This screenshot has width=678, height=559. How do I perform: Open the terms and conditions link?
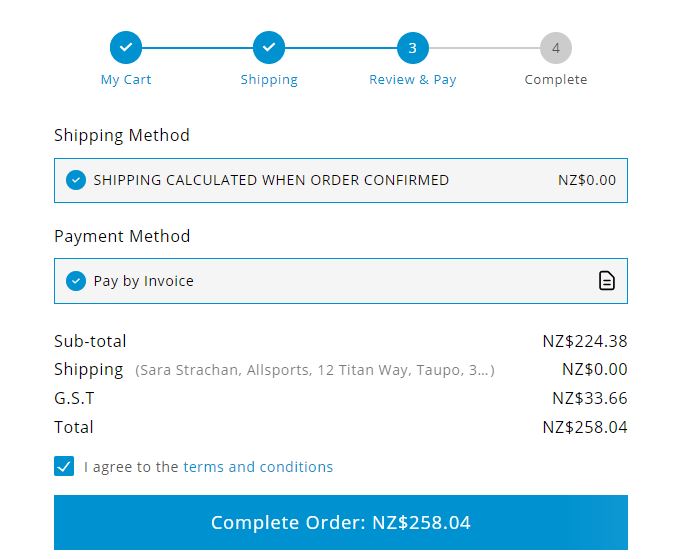pos(258,467)
